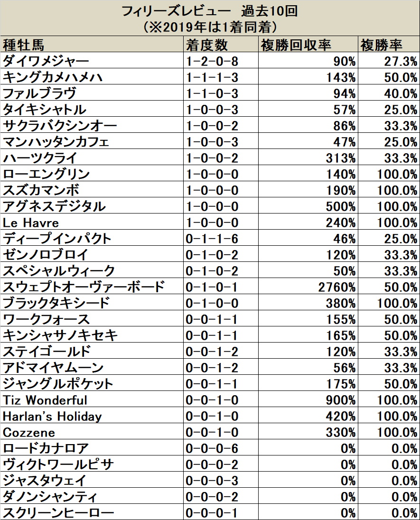Click the ダイワメジャー sire name cell

(x=92, y=61)
